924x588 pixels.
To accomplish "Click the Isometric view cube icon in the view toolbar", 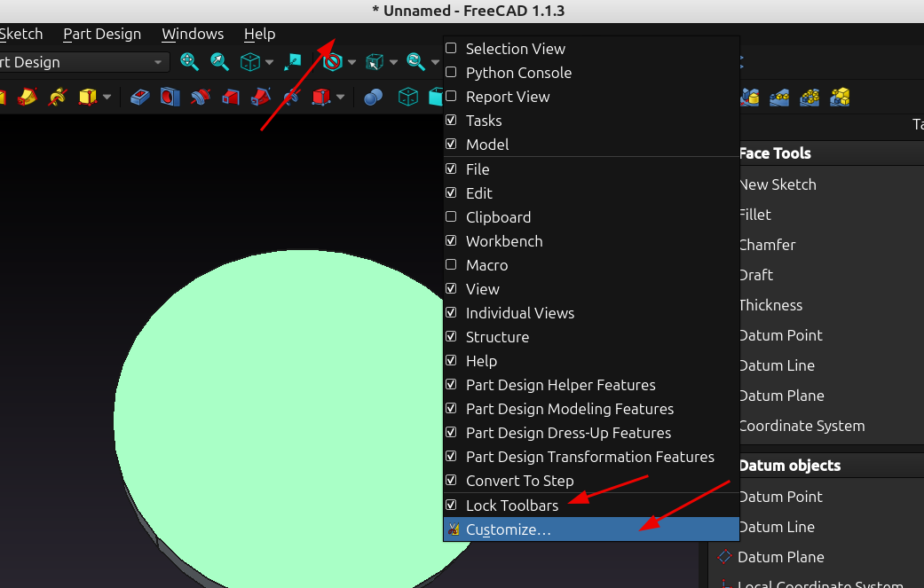I will 249,62.
